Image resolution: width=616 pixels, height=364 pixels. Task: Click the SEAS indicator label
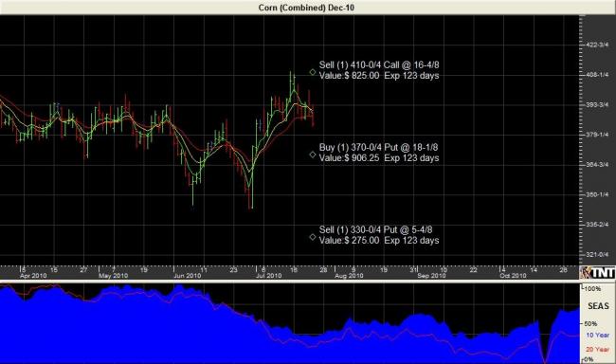598,306
